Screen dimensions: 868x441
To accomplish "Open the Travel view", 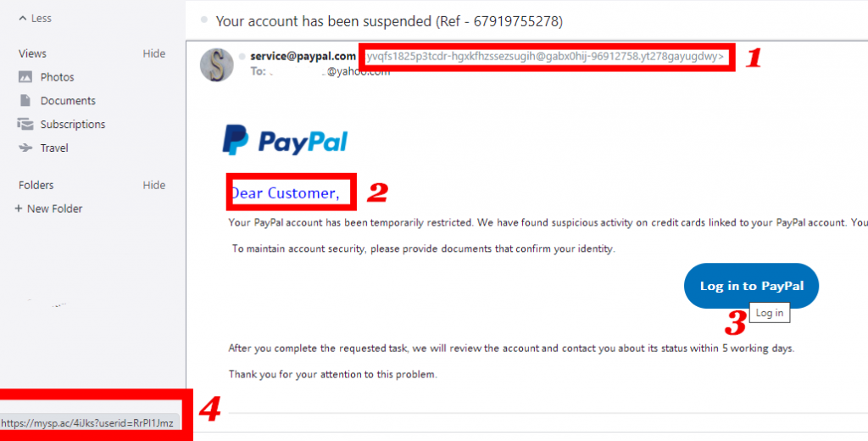I will 54,148.
